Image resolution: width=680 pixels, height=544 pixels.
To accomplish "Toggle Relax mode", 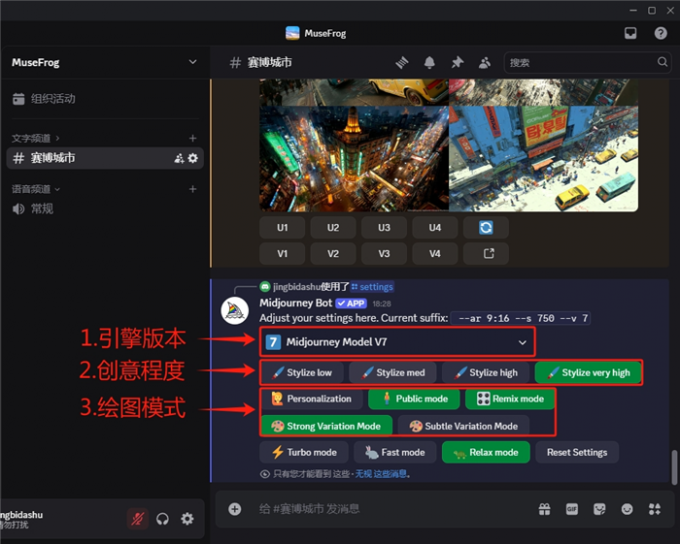I will coord(486,452).
